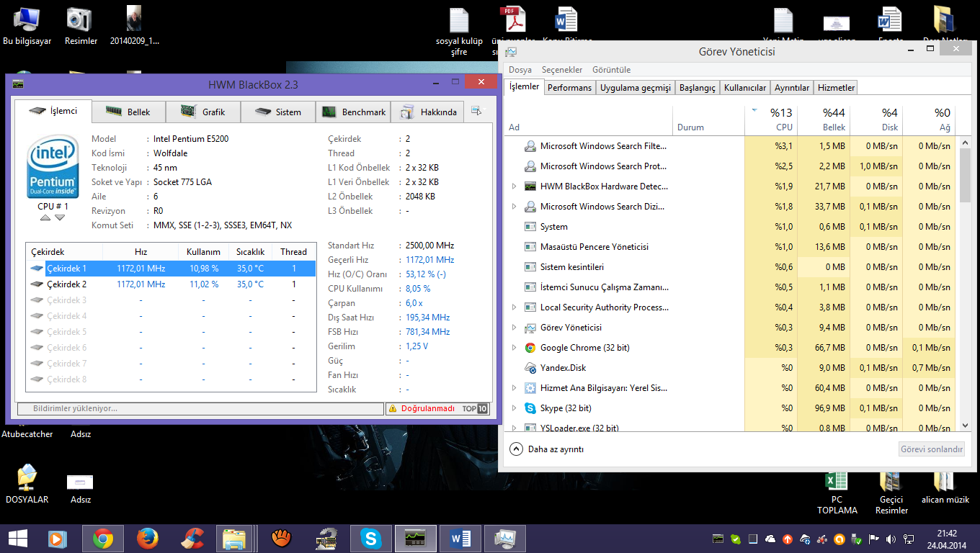Switch to the Başlangıç tab
This screenshot has width=980, height=553.
click(x=698, y=88)
